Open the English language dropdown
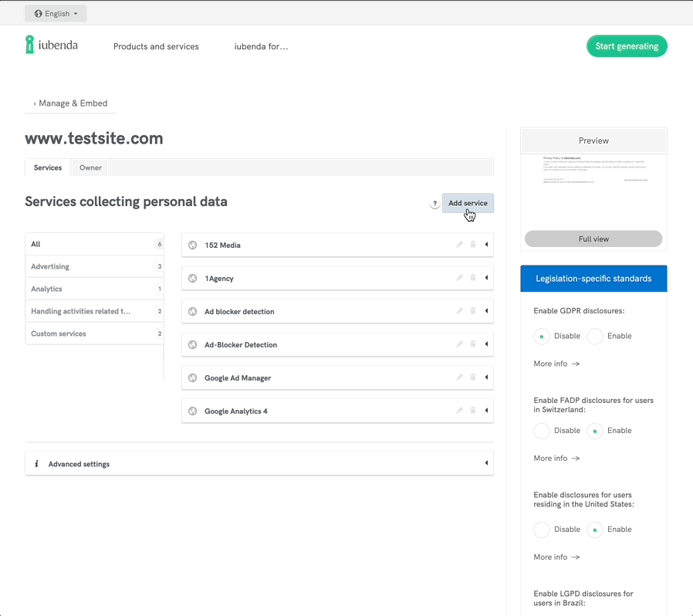This screenshot has width=693, height=616. (x=55, y=13)
